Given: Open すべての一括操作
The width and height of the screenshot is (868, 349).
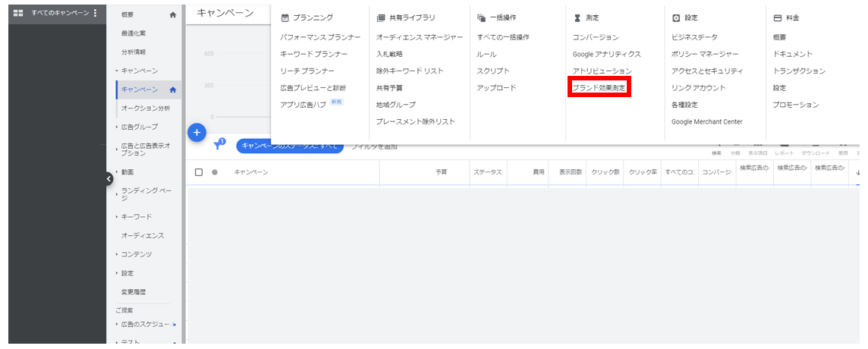Looking at the screenshot, I should [x=503, y=37].
